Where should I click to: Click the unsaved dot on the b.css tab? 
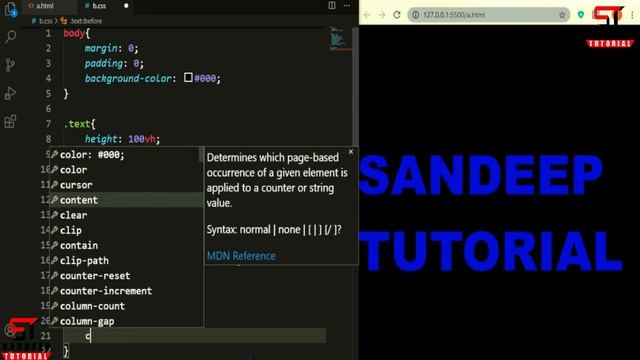click(x=126, y=6)
